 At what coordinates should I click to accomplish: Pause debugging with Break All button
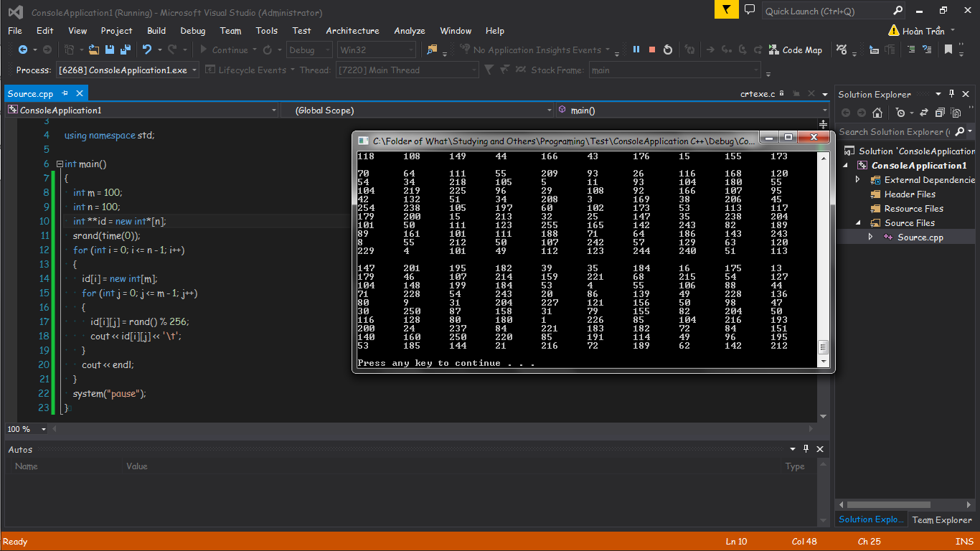tap(636, 50)
